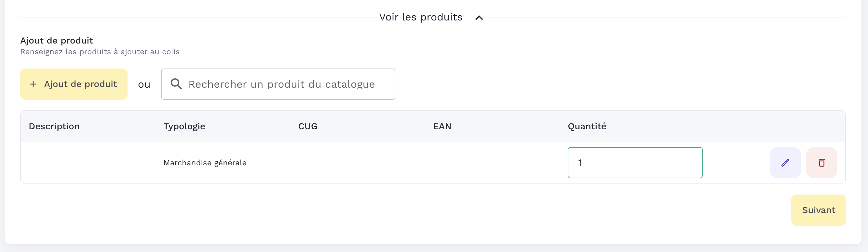This screenshot has width=868, height=252.
Task: Click the Description column header
Action: click(54, 126)
